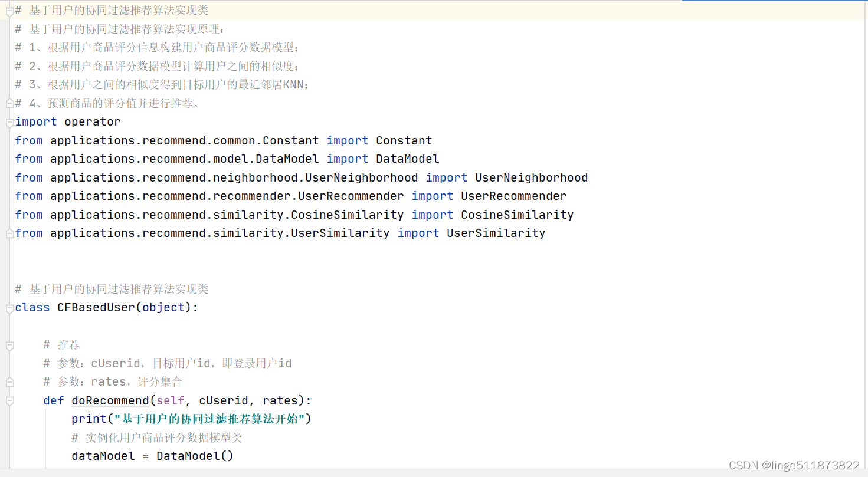Viewport: 868px width, 477px height.
Task: Click the fold end marker at '# 参数：rates' line
Action: tap(9, 382)
